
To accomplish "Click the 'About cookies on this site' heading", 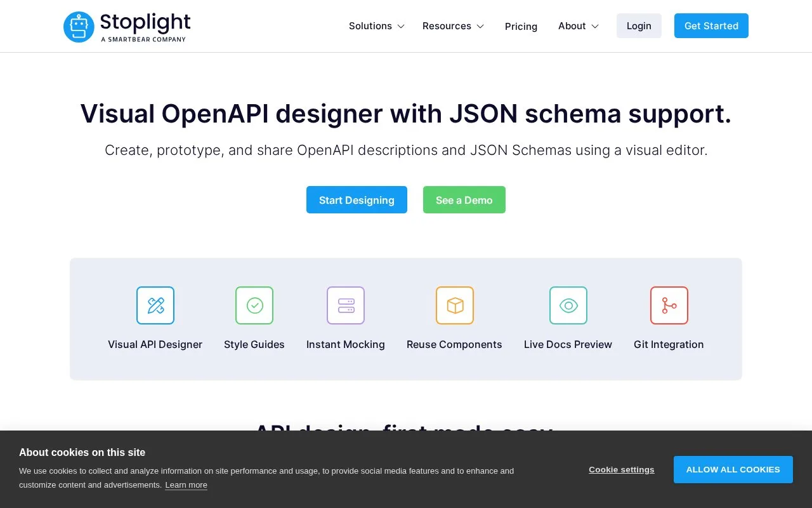I will (82, 453).
